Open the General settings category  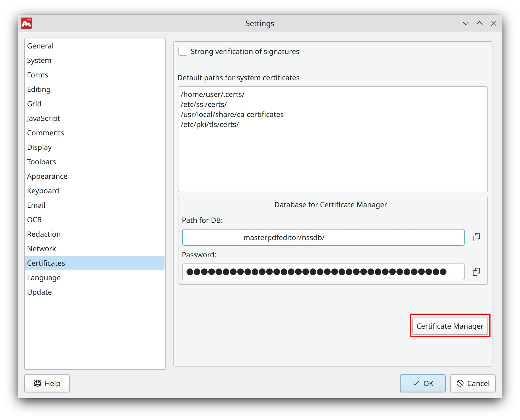tap(95, 46)
